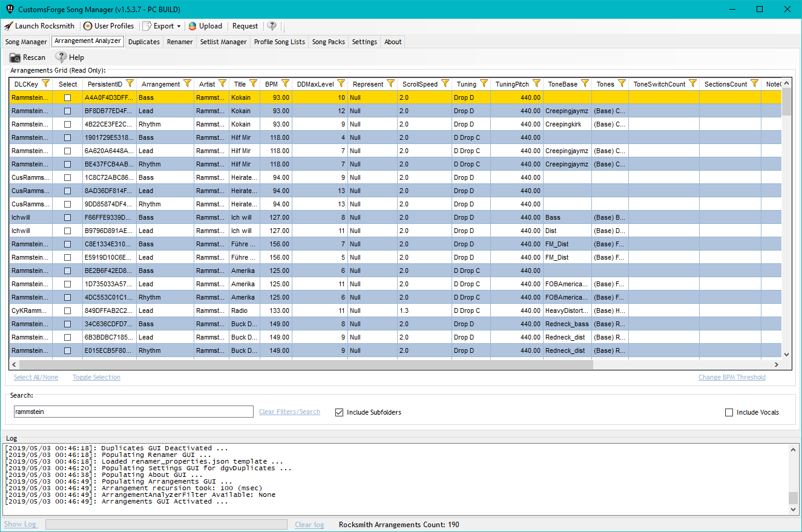Open the ToneBase column filter dropdown

583,84
